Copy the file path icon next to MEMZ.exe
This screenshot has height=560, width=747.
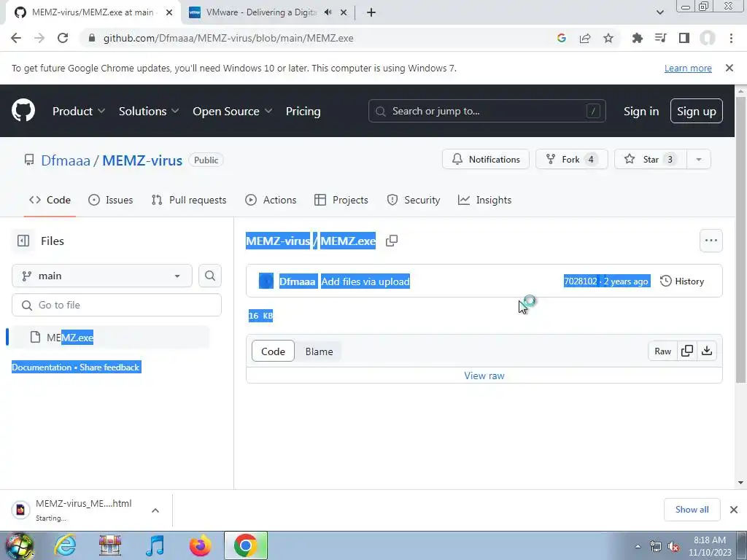coord(392,241)
